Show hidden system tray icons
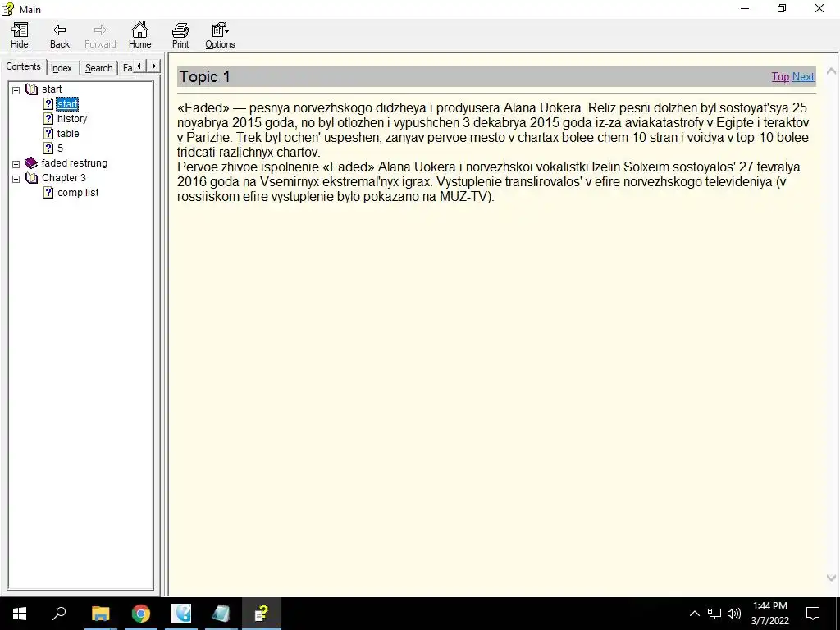840x630 pixels. coord(694,614)
